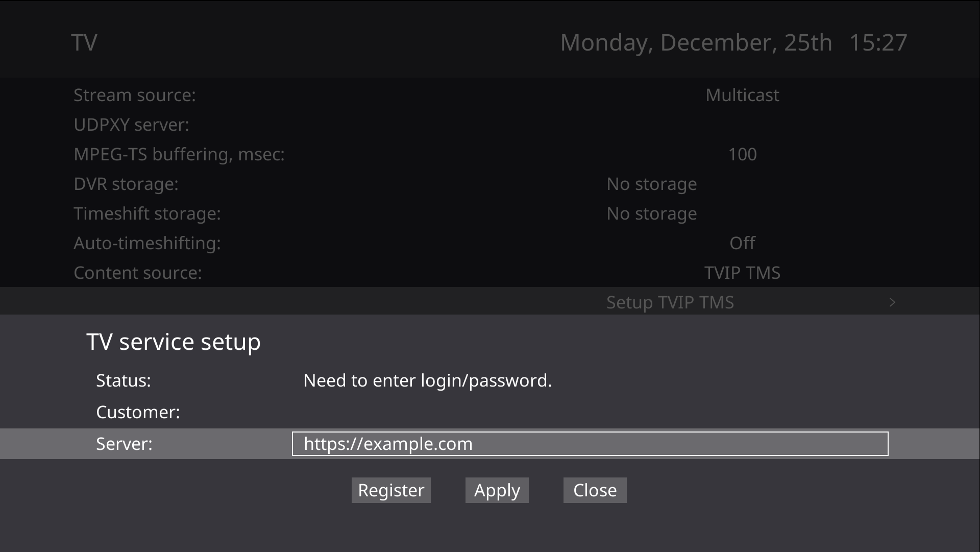
Task: Click the date Monday, December, 25th
Action: coord(696,42)
